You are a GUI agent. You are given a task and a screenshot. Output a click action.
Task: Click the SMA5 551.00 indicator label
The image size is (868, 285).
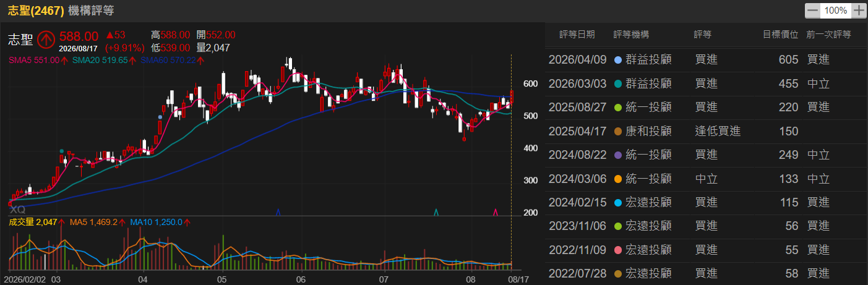pos(34,61)
